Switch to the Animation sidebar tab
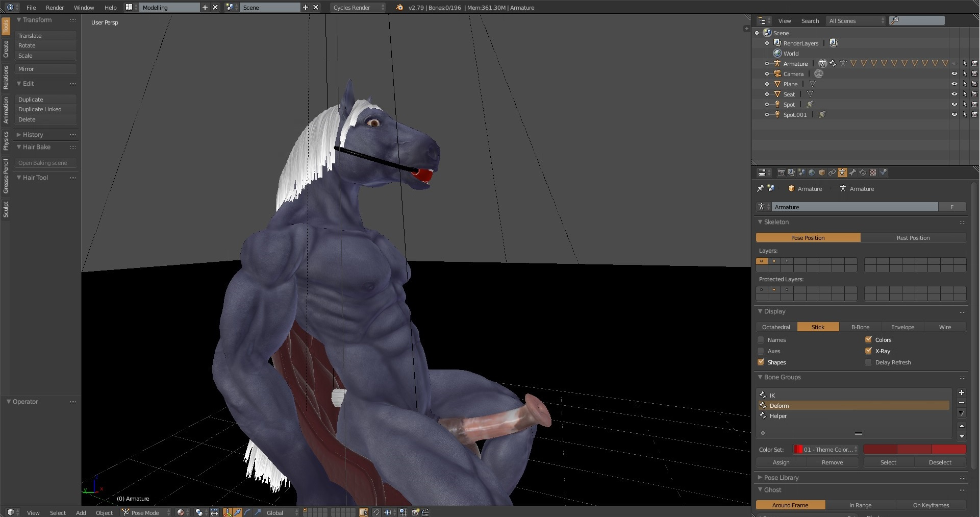The height and width of the screenshot is (517, 980). (x=6, y=110)
